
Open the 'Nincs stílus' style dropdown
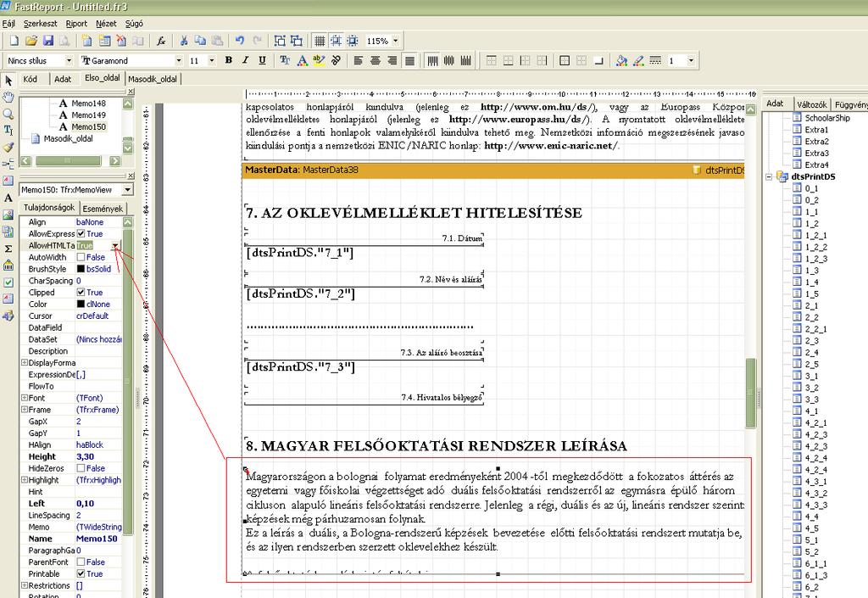click(x=69, y=60)
